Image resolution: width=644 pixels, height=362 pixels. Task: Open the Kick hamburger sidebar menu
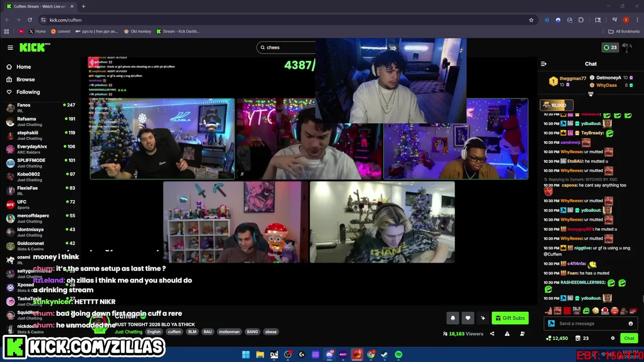tap(10, 47)
